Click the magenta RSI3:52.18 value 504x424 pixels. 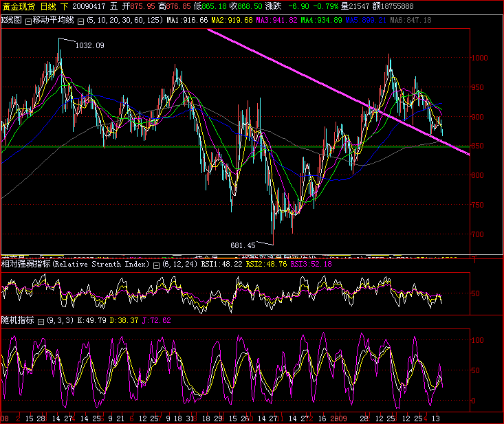click(x=311, y=264)
